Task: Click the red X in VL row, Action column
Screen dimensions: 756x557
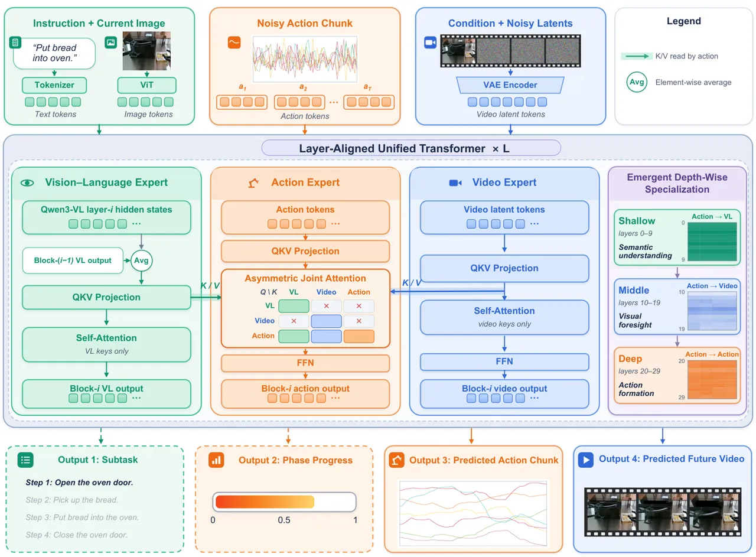Action: 359,305
